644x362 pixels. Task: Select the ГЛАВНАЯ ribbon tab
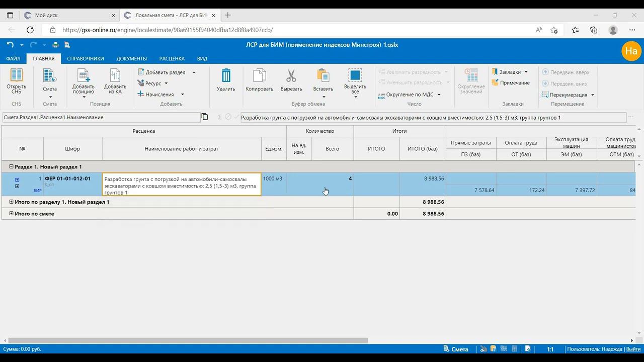point(44,59)
